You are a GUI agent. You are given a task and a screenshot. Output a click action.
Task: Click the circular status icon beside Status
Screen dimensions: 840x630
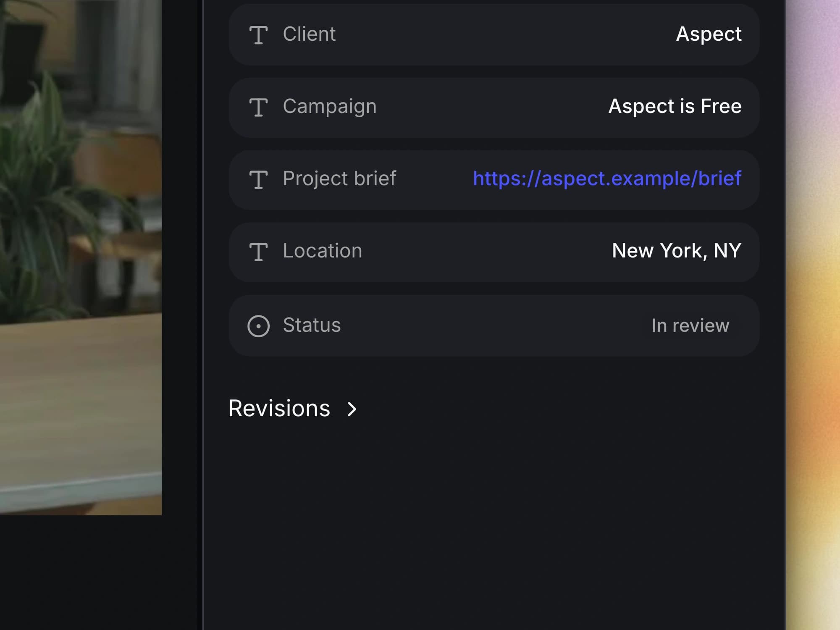[258, 326]
